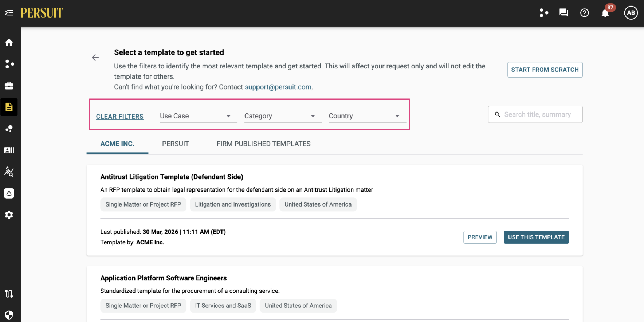Open the highlighted document icon in sidebar
The width and height of the screenshot is (644, 322).
click(9, 107)
